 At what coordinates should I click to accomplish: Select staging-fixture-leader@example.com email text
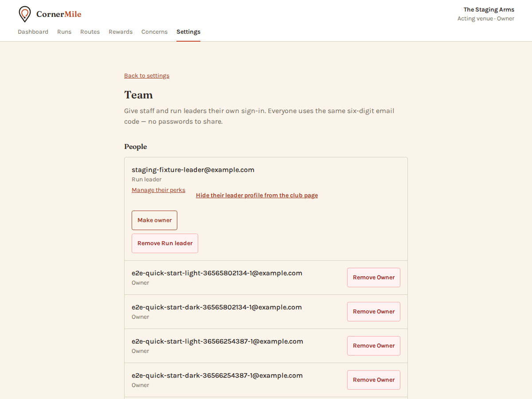[x=193, y=170]
